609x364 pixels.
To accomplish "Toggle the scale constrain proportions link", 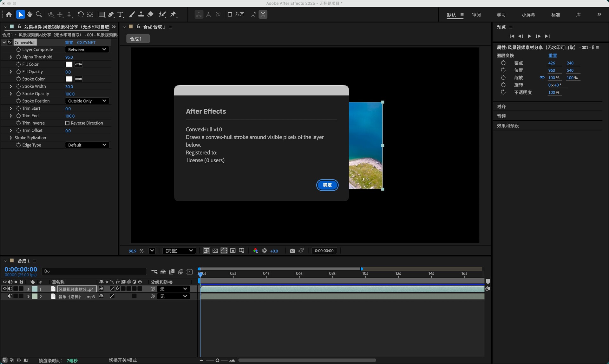I will (542, 78).
